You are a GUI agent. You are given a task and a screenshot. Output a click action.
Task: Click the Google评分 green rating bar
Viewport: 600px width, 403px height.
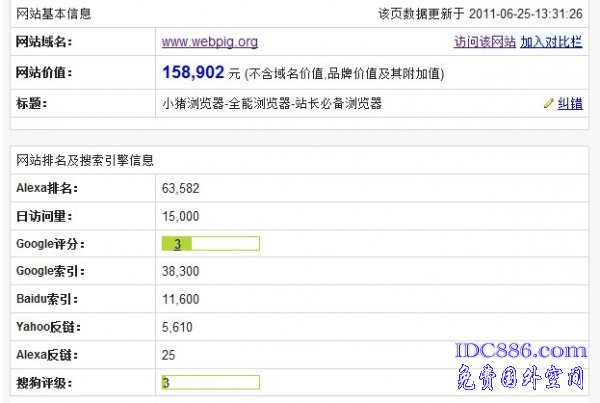(210, 243)
